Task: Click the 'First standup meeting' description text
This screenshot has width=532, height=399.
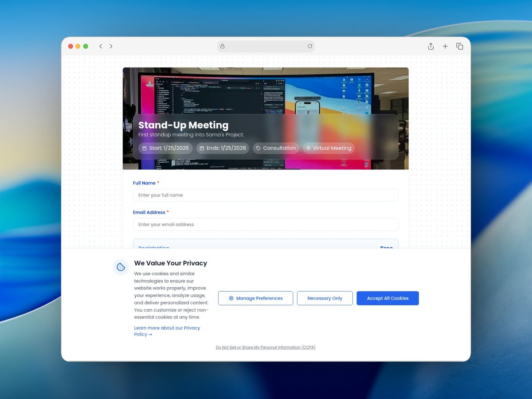Action: coord(191,135)
